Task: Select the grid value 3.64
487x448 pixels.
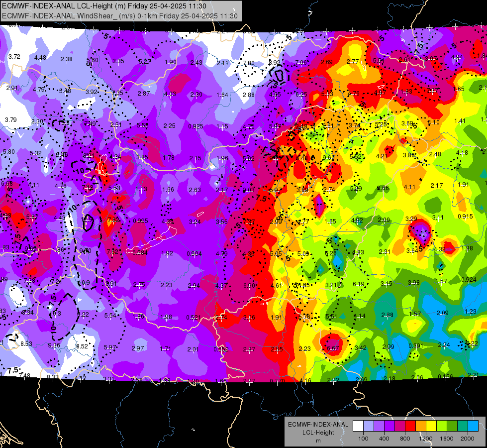Action: (x=412, y=251)
